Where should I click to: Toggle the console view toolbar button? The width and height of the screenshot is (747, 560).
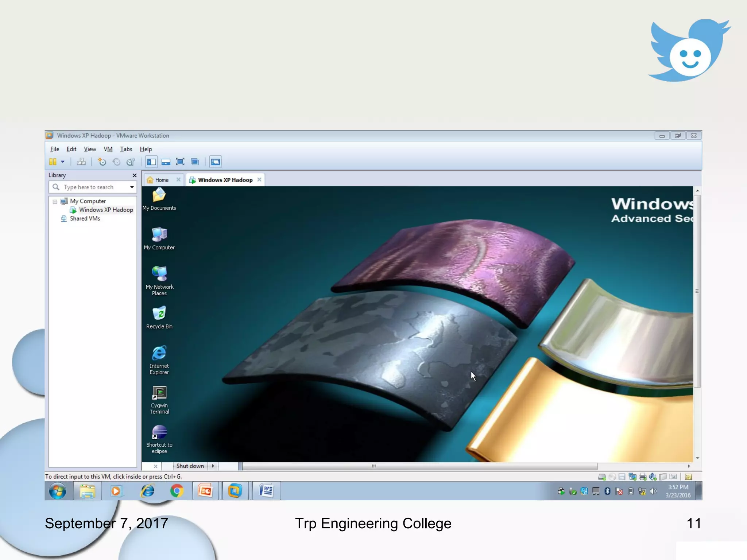tap(216, 162)
